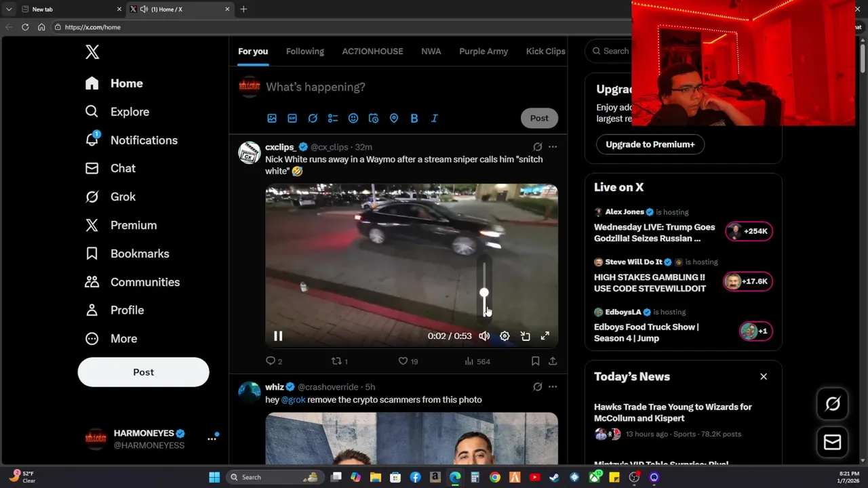Open Bookmarks in the sidebar

tap(127, 253)
